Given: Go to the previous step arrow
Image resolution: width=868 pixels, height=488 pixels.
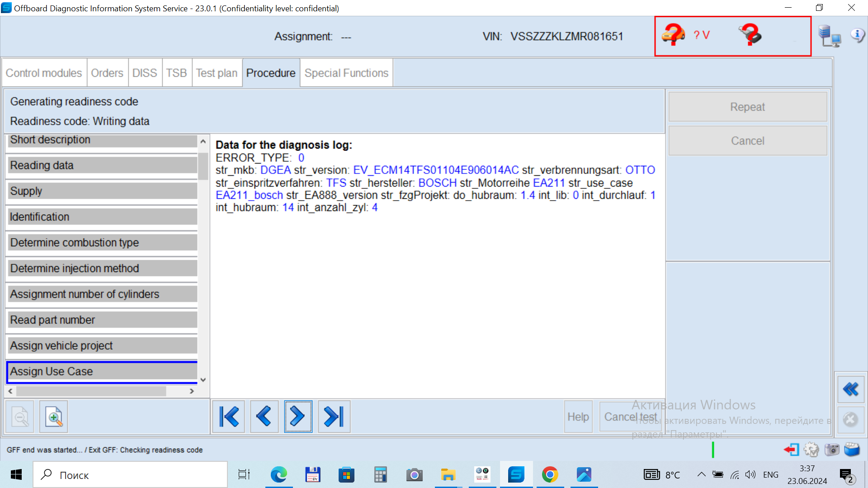Looking at the screenshot, I should point(264,417).
